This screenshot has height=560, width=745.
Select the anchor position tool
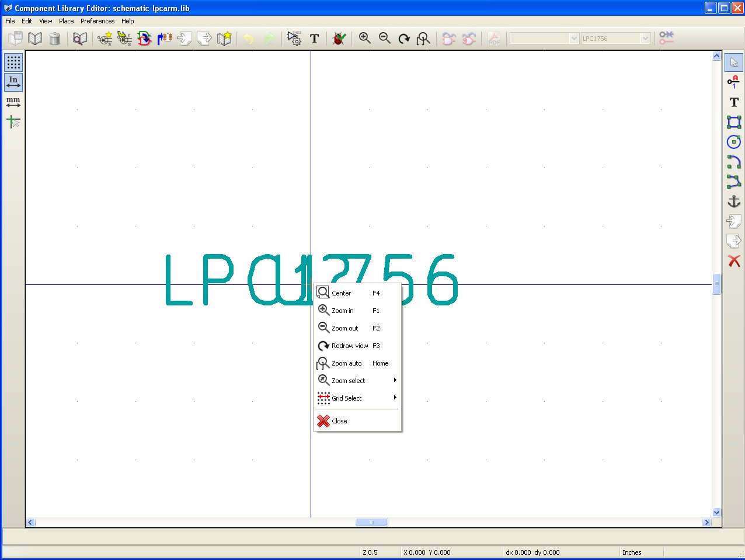[734, 201]
